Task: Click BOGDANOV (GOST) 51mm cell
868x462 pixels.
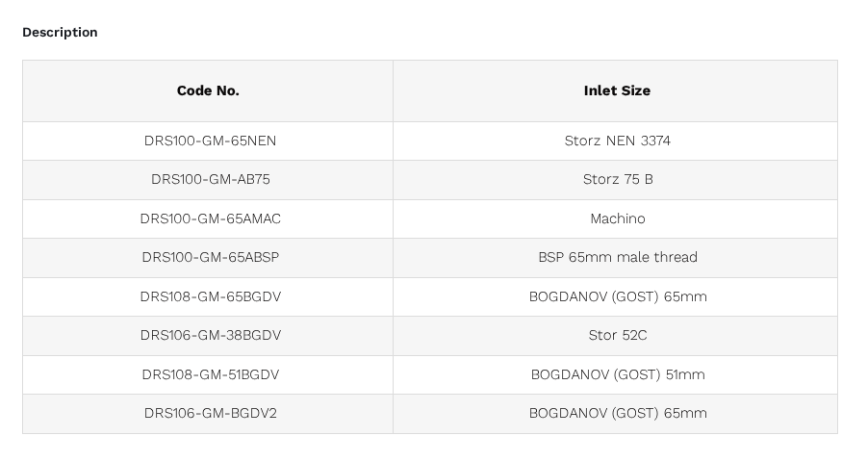Action: [617, 374]
